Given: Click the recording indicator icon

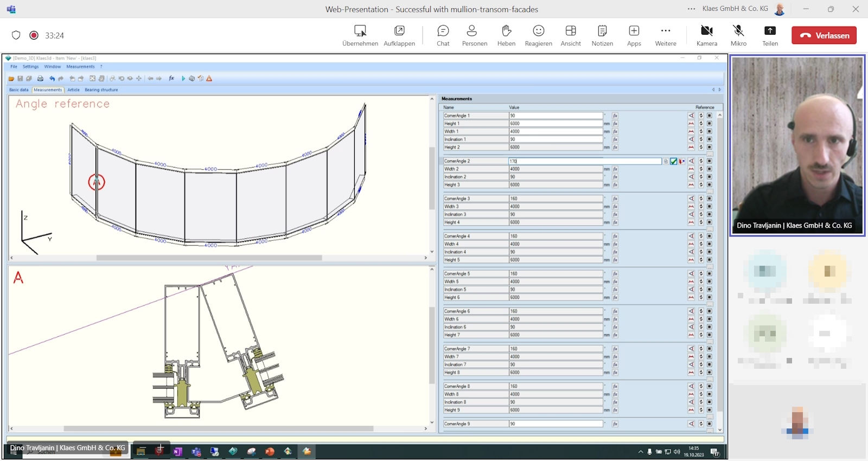Looking at the screenshot, I should pyautogui.click(x=34, y=35).
